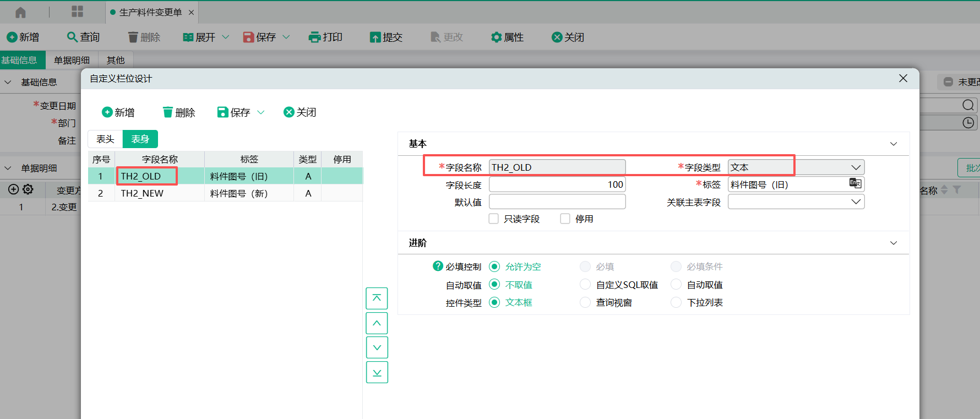Select the 下拉列表 radio option
This screenshot has height=419, width=980.
676,302
